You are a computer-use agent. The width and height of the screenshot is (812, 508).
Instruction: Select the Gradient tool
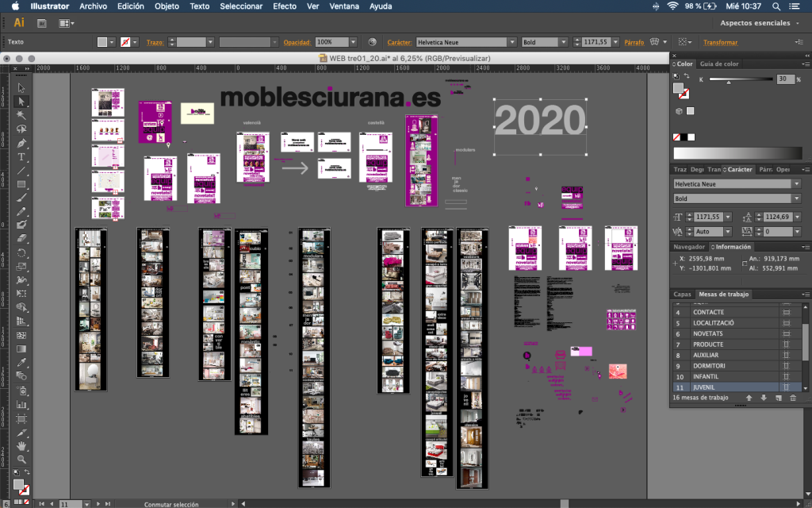point(21,349)
